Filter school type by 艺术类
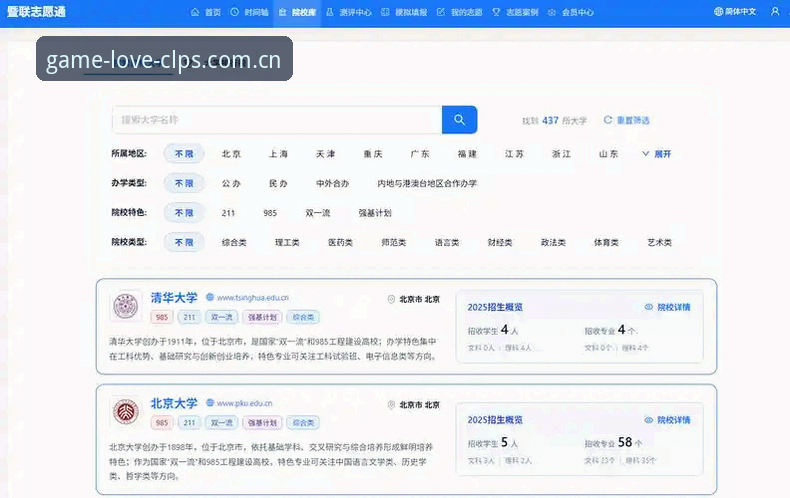This screenshot has width=790, height=498. pos(660,242)
